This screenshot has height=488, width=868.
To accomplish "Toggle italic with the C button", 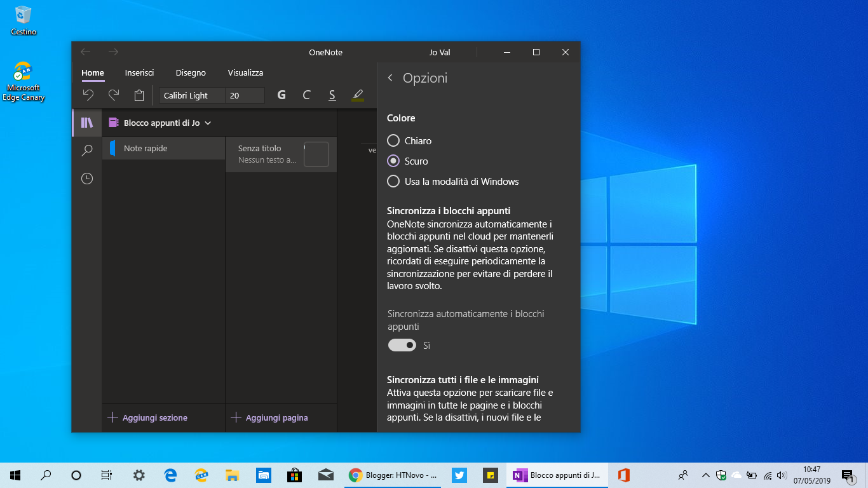I will [306, 95].
